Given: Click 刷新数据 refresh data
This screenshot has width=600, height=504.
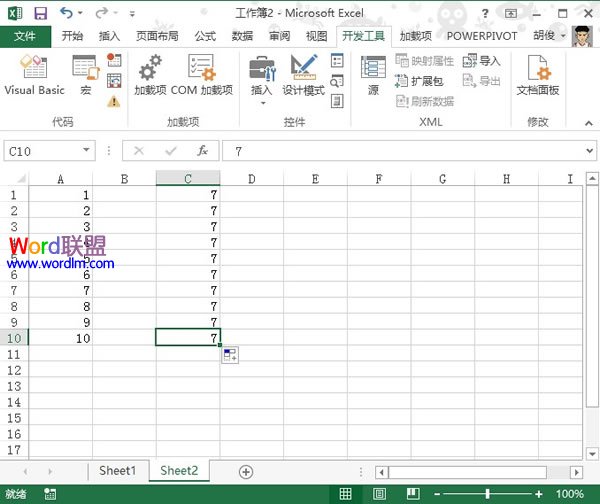Looking at the screenshot, I should pyautogui.click(x=424, y=101).
